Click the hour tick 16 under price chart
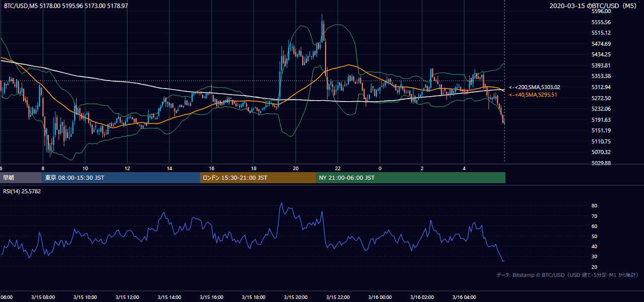This screenshot has height=302, width=644. point(212,168)
